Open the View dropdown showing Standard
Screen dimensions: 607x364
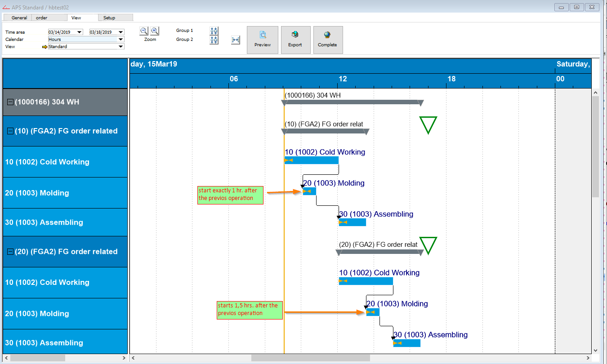point(121,46)
